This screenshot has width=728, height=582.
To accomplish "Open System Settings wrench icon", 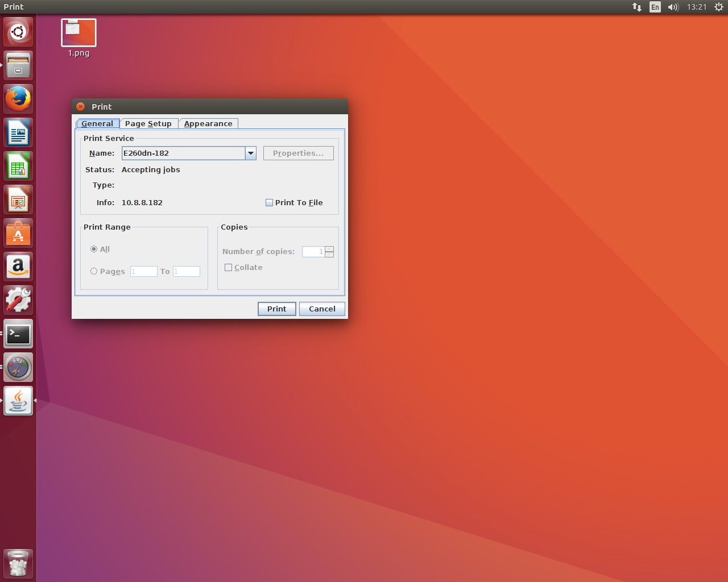I will pyautogui.click(x=18, y=300).
